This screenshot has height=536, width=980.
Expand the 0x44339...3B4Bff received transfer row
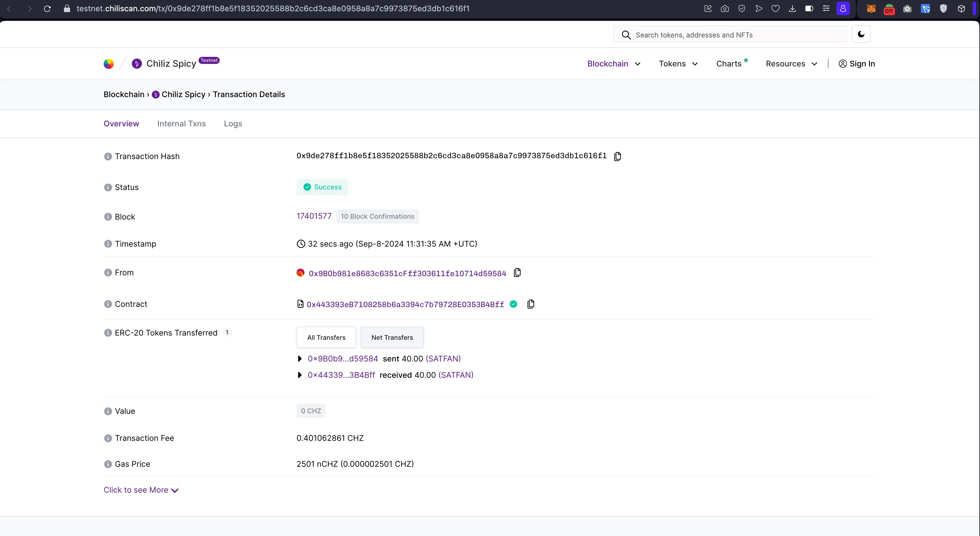300,375
